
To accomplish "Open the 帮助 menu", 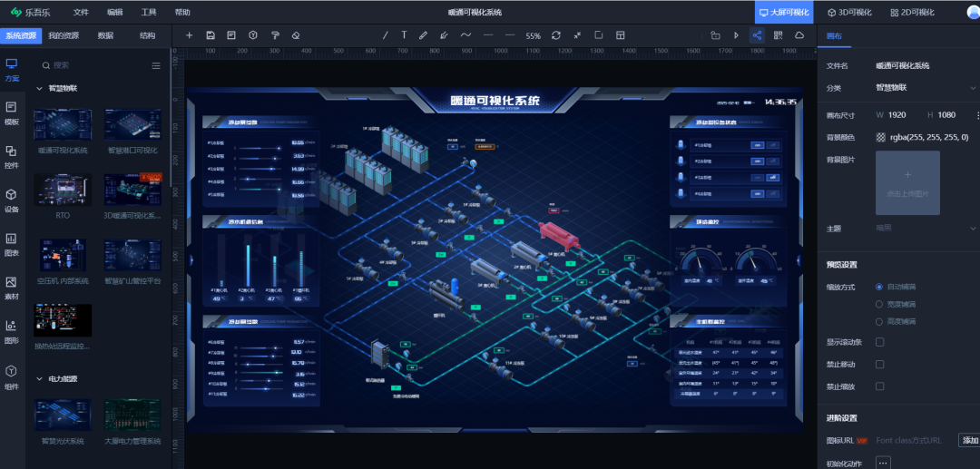I will (x=182, y=13).
